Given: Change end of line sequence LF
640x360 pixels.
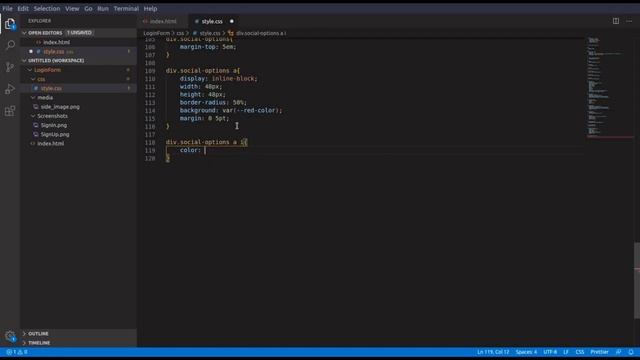Looking at the screenshot, I should tap(566, 352).
